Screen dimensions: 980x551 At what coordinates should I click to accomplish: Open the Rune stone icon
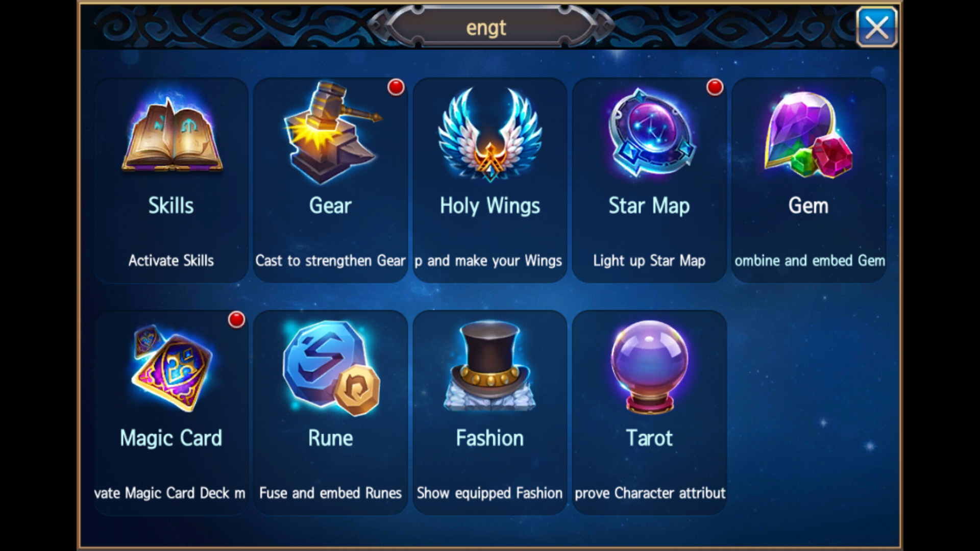tap(331, 367)
